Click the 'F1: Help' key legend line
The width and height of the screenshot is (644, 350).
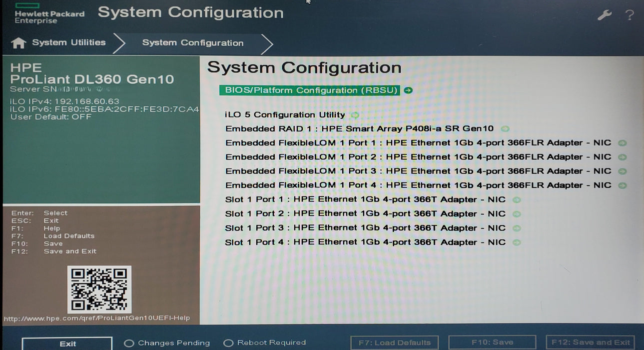tap(35, 228)
